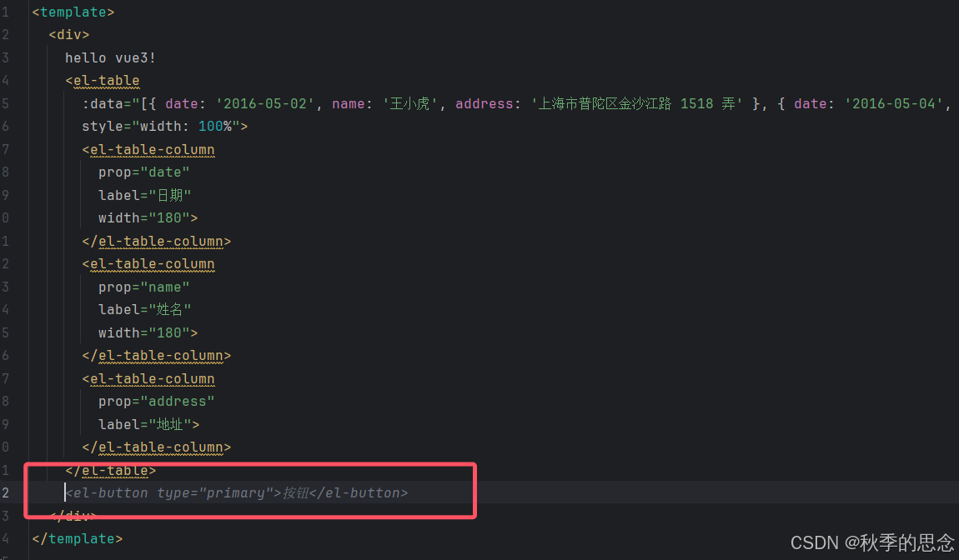This screenshot has width=959, height=560.
Task: Click the '2016-05-02' date string
Action: pyautogui.click(x=266, y=104)
